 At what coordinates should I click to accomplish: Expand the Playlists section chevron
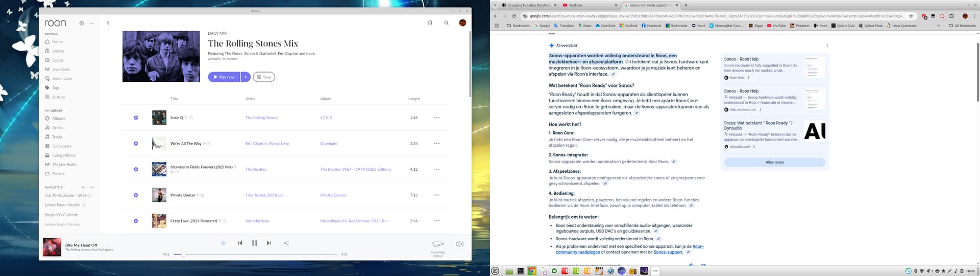[62, 187]
